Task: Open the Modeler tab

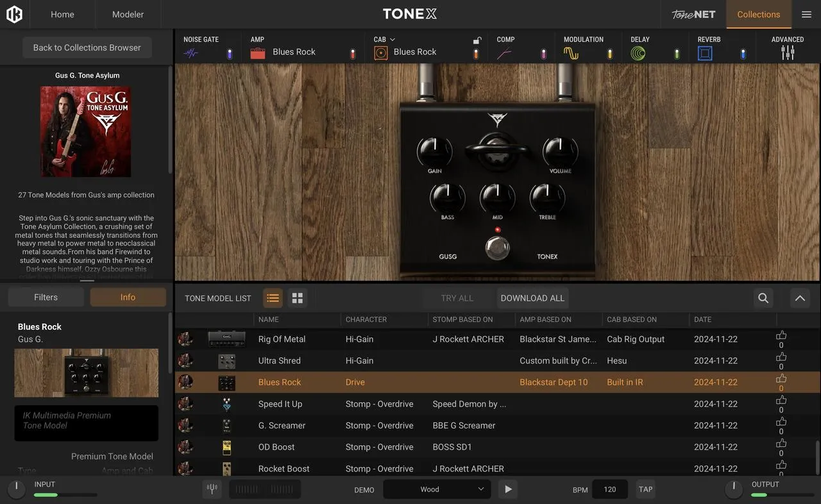Action: coord(128,14)
